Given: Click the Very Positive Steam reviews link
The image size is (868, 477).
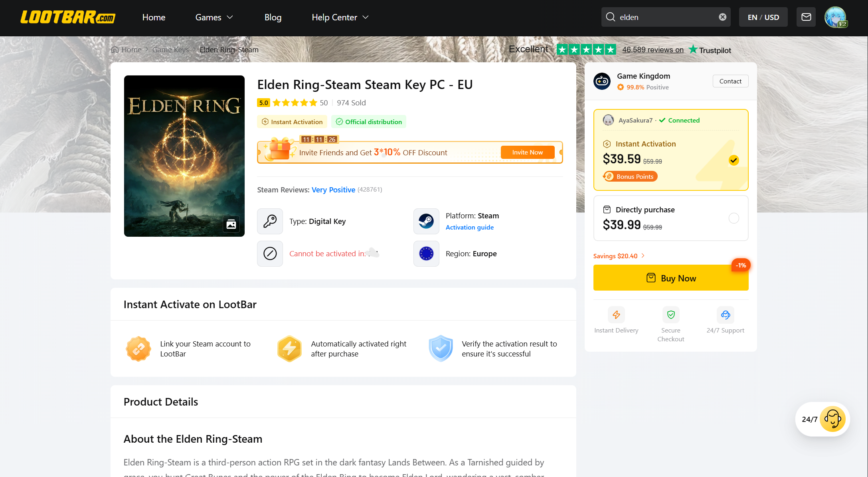Looking at the screenshot, I should 333,190.
